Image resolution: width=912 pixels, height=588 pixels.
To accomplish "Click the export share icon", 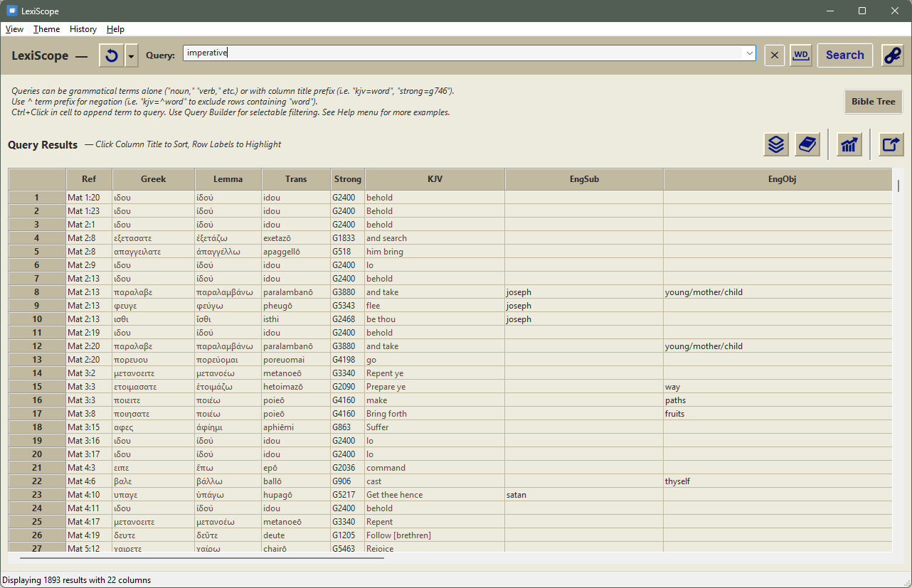I will click(891, 144).
